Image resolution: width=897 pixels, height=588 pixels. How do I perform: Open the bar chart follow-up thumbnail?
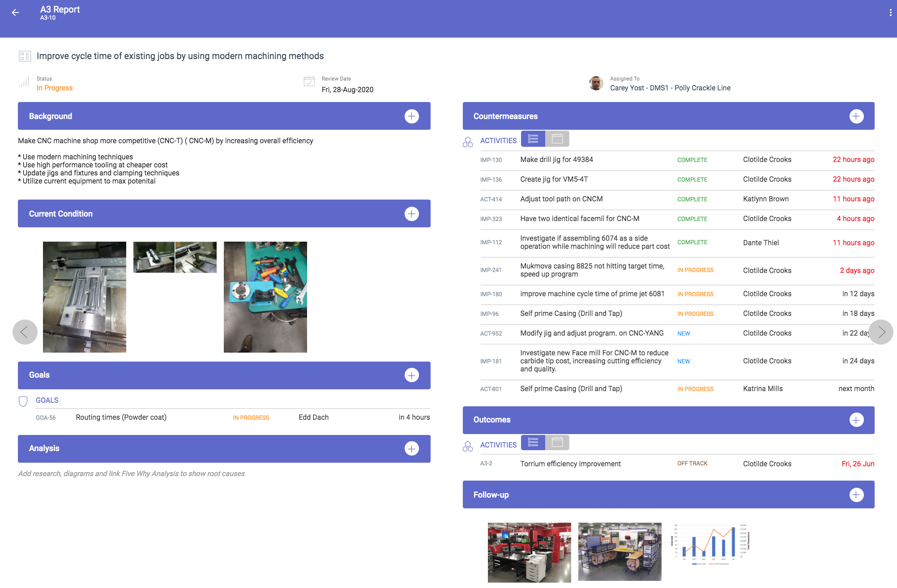point(710,544)
